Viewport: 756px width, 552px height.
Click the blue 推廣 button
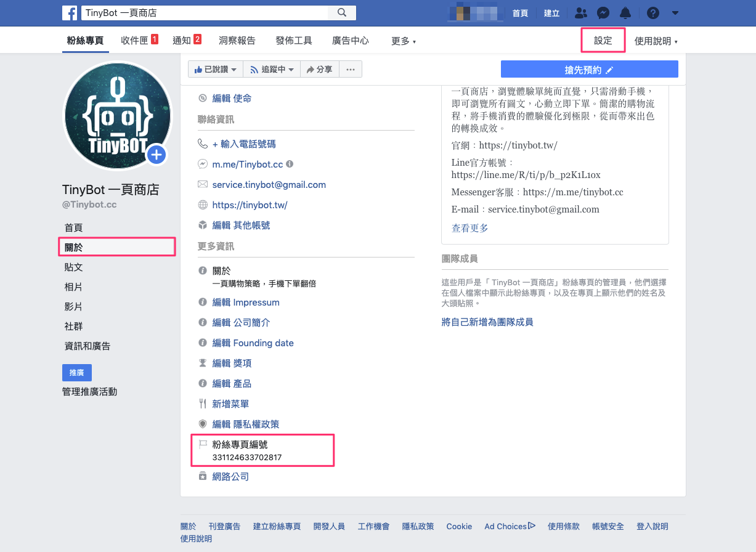click(77, 373)
